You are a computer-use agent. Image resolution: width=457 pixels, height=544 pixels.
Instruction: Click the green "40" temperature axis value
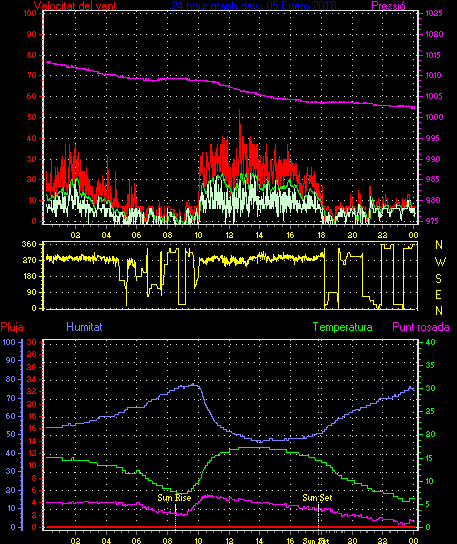[x=430, y=342]
